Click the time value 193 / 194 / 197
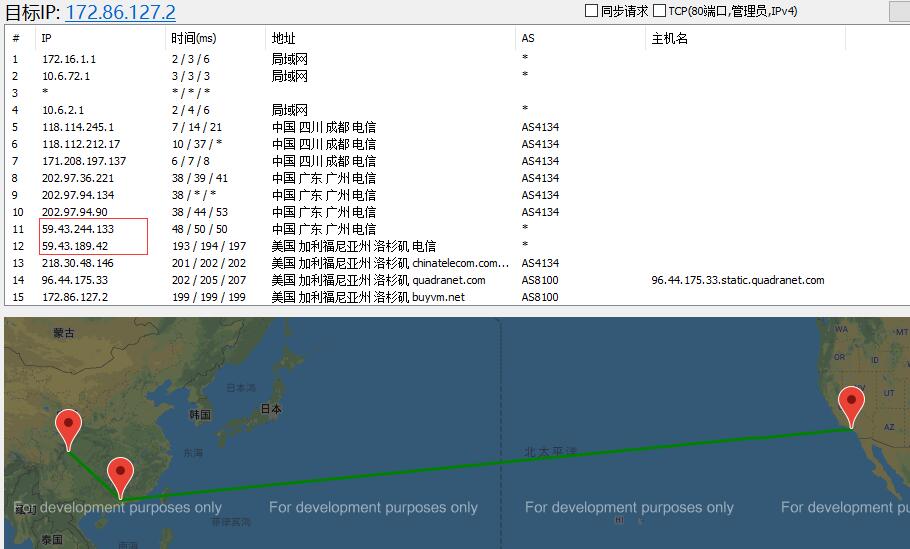 209,246
